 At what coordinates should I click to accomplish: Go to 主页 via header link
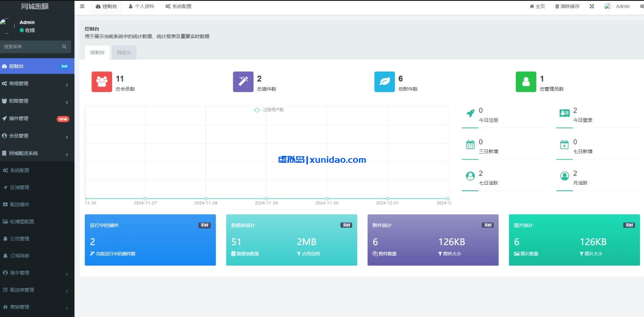pyautogui.click(x=537, y=6)
